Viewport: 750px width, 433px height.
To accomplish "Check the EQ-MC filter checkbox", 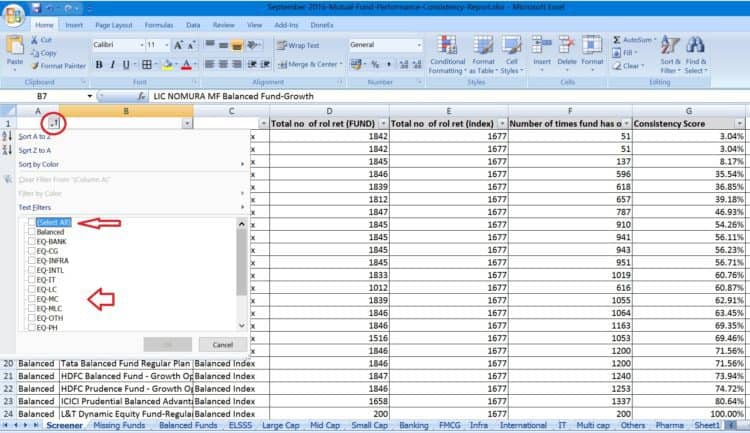I will (x=32, y=299).
